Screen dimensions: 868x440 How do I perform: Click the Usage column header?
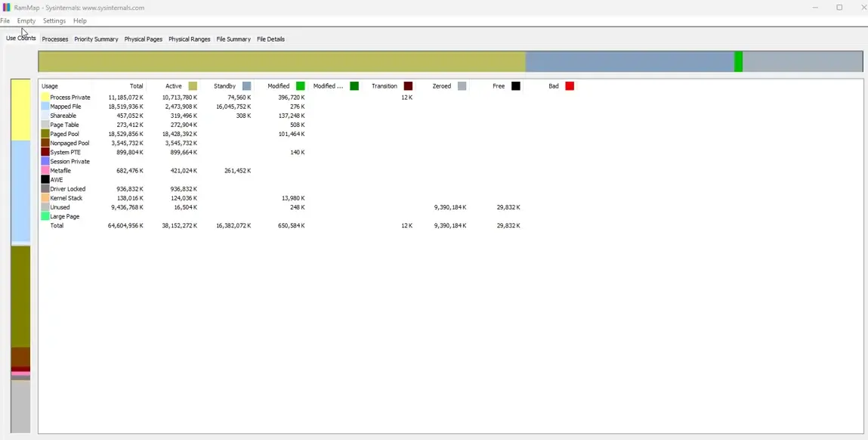50,86
